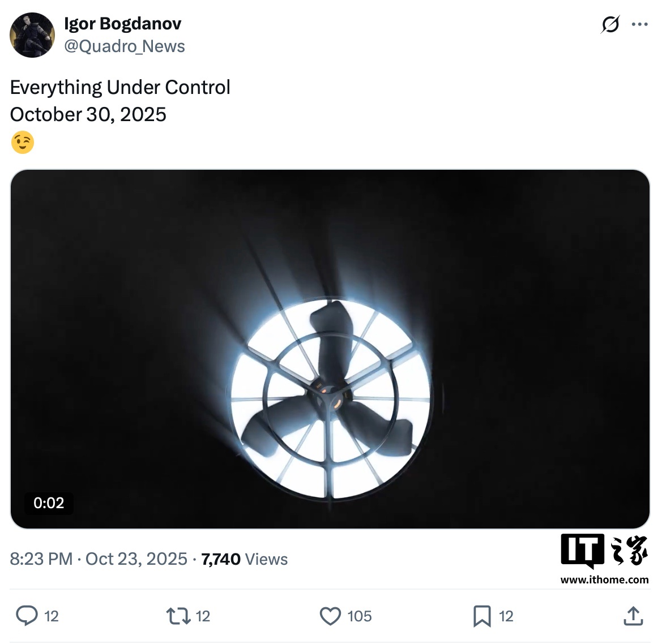Open the three-dot more options menu
Viewport: 666px width, 644px height.
(639, 24)
